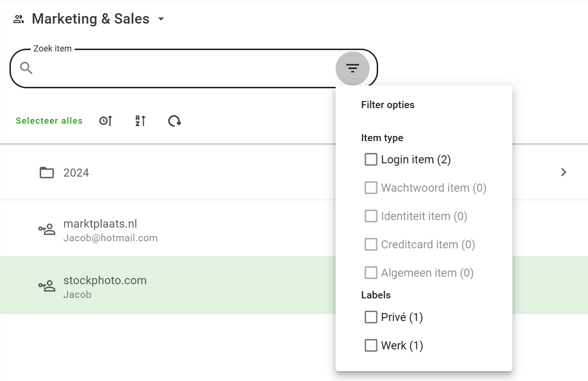588x381 pixels.
Task: Sort items alphabetically with the A-Z icon
Action: [140, 121]
